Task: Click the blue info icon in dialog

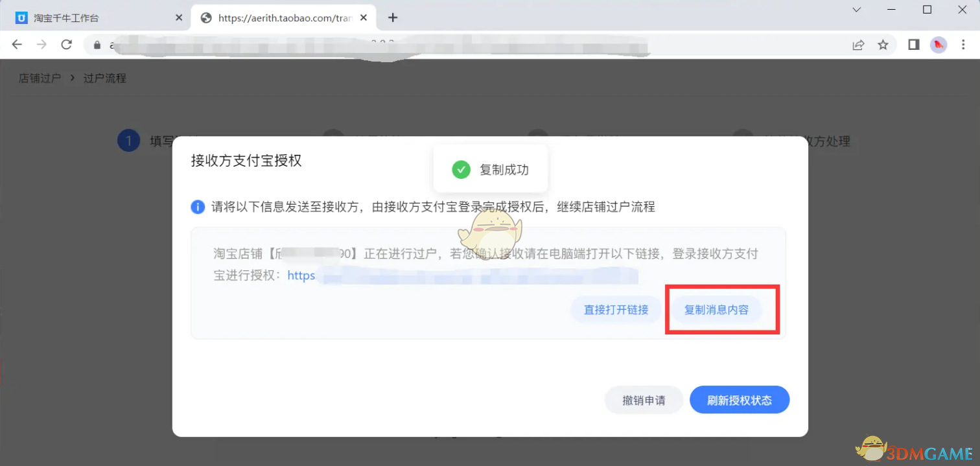Action: click(x=198, y=207)
